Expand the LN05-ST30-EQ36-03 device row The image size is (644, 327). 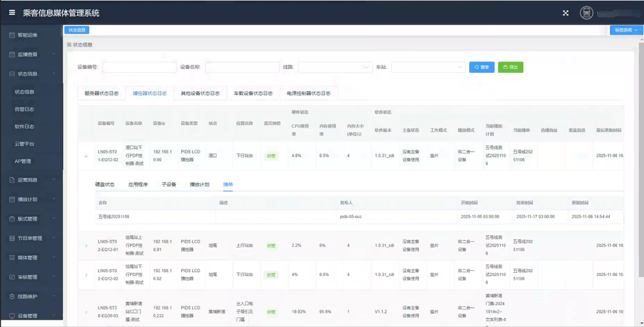pos(86,312)
